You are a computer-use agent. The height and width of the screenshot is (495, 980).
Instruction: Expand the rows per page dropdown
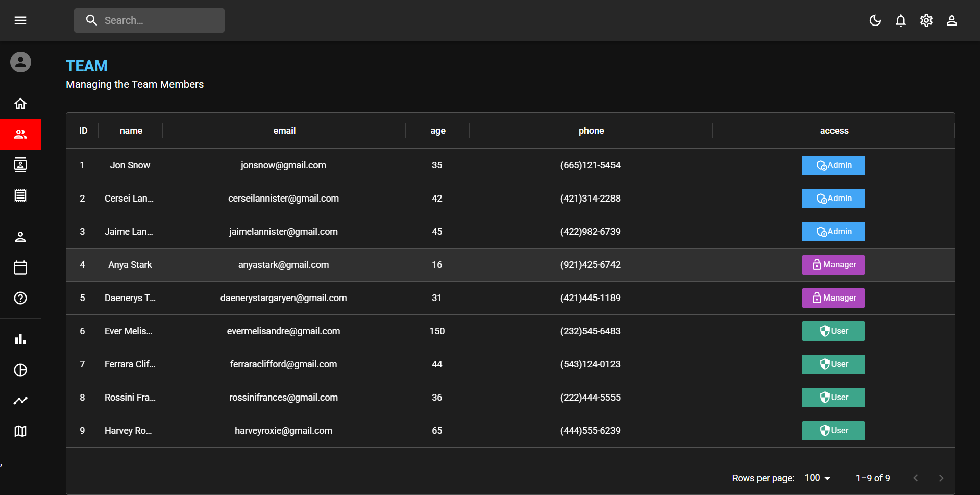click(818, 478)
